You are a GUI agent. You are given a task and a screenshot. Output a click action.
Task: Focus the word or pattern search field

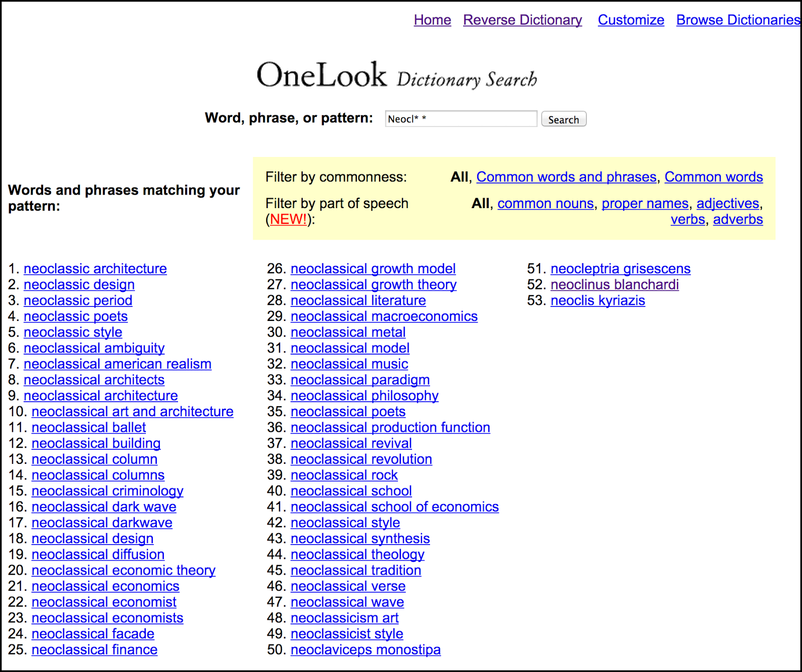(x=461, y=119)
